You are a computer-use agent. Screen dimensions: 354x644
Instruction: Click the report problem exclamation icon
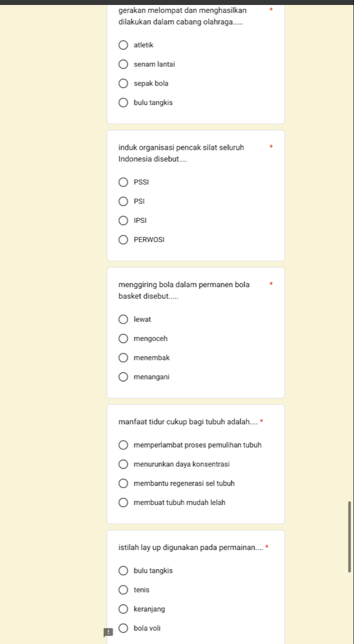(x=108, y=632)
